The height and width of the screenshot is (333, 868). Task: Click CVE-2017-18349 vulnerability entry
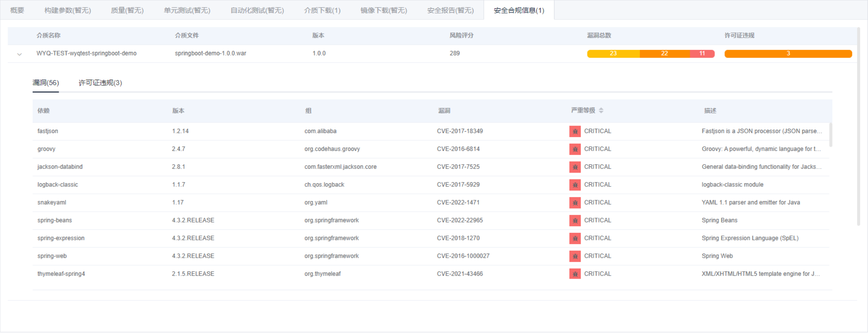click(x=460, y=131)
